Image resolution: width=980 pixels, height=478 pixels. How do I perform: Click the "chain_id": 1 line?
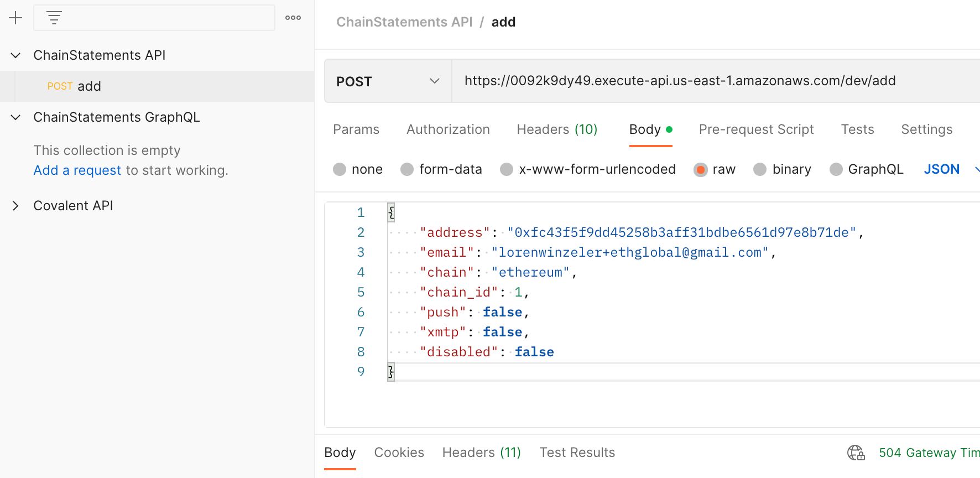[475, 292]
